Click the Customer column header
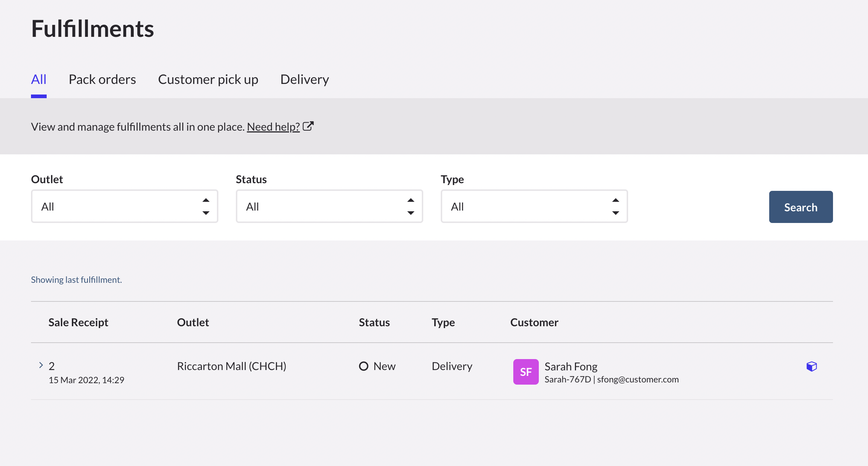This screenshot has width=868, height=466. point(534,323)
